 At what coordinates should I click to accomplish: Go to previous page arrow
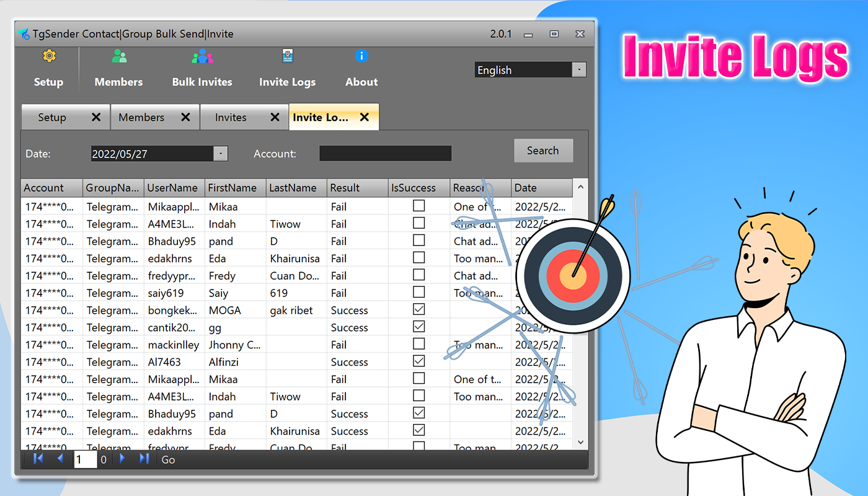60,459
